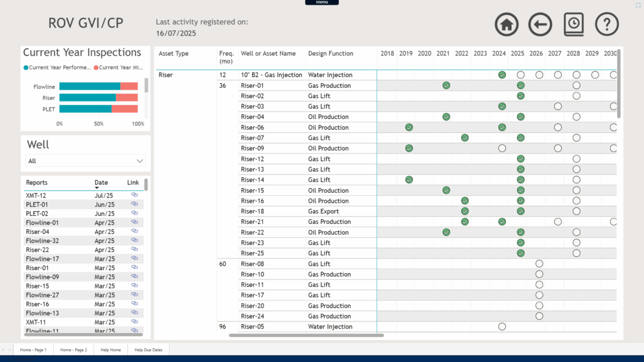Open the link icon for XMT-12 report
The width and height of the screenshot is (644, 362).
click(134, 195)
